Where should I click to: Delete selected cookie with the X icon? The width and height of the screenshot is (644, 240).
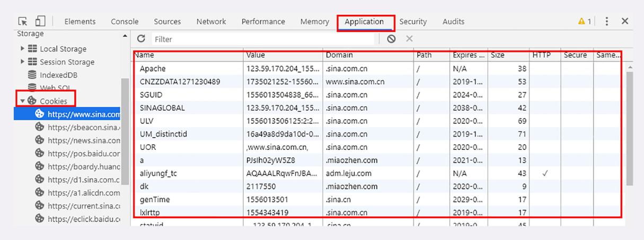pyautogui.click(x=409, y=39)
